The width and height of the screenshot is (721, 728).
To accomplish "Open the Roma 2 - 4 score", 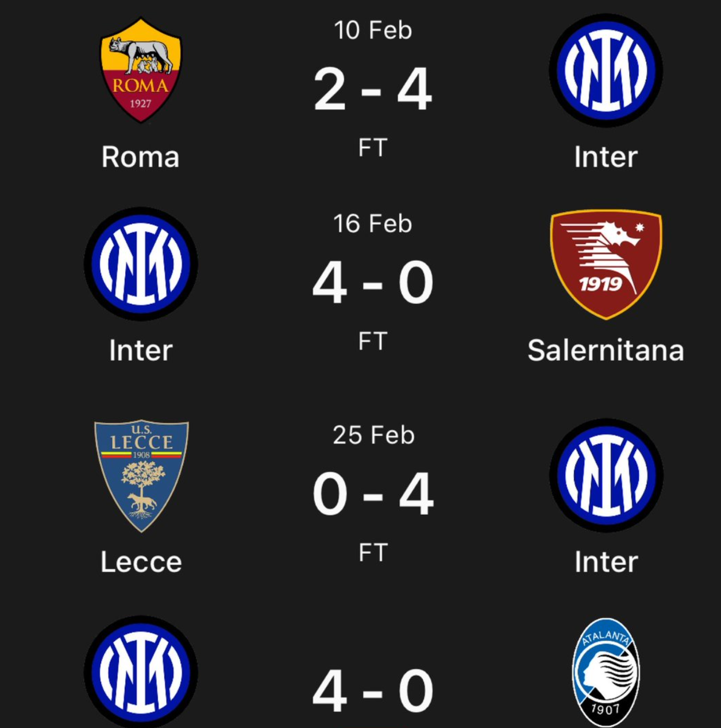I will coord(373,90).
